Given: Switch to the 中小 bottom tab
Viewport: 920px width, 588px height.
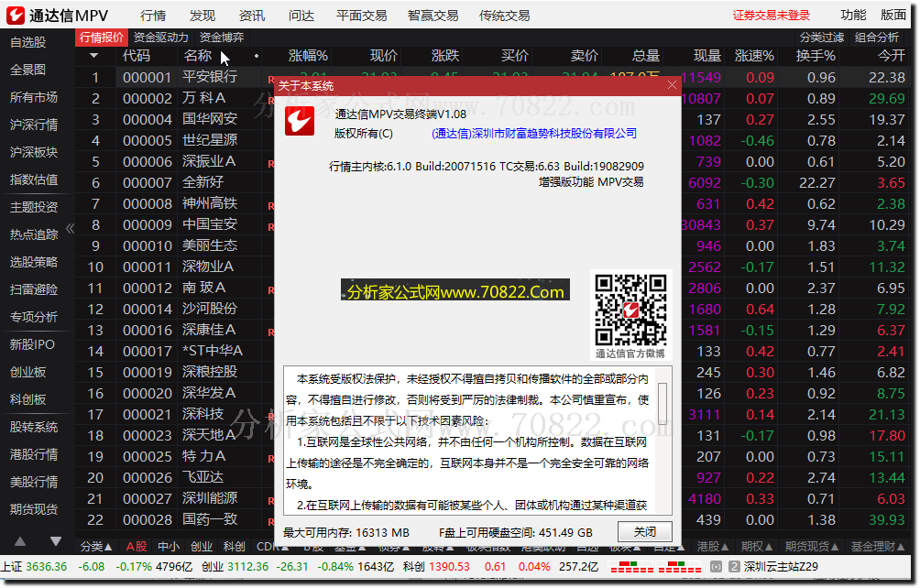Looking at the screenshot, I should pos(169,547).
